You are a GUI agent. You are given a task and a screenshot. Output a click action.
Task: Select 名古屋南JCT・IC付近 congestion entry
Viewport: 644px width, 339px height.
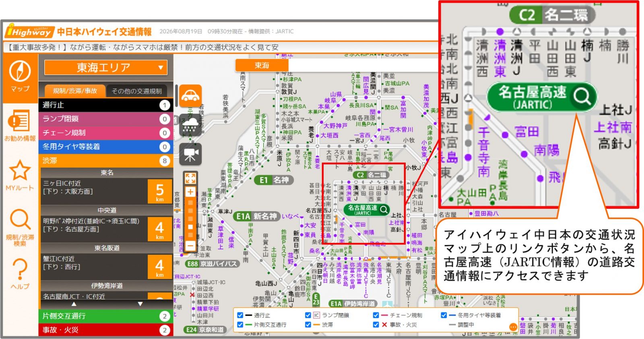click(107, 296)
